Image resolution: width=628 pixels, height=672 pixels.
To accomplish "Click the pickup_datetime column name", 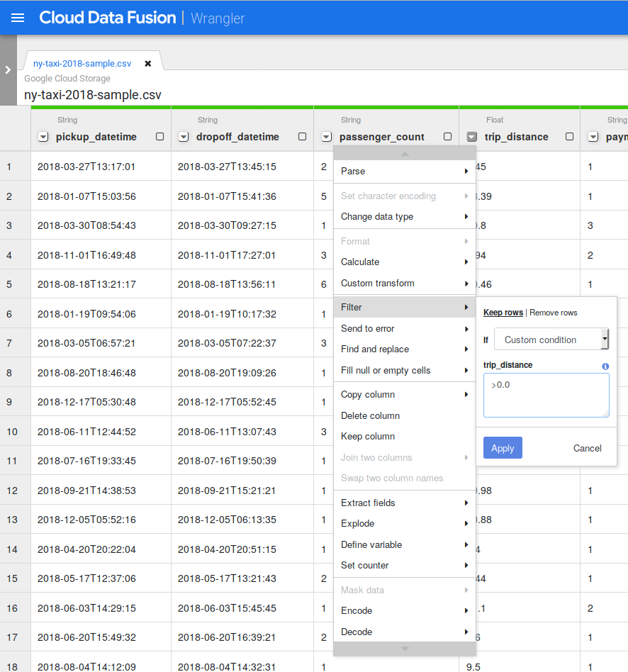I will [x=96, y=137].
